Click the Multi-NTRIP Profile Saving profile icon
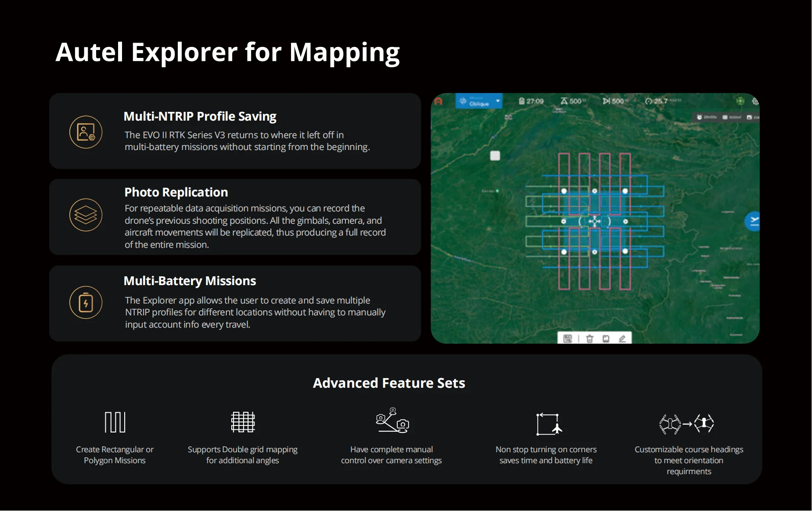The height and width of the screenshot is (511, 812). pyautogui.click(x=86, y=132)
